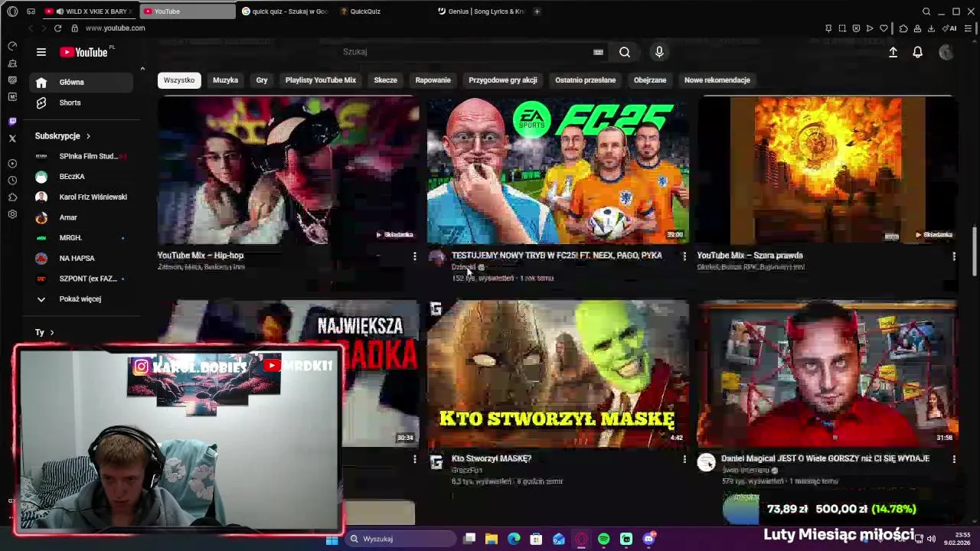Image resolution: width=980 pixels, height=551 pixels.
Task: Switch to the WILD X VKIE X BARY browser tab
Action: (88, 11)
